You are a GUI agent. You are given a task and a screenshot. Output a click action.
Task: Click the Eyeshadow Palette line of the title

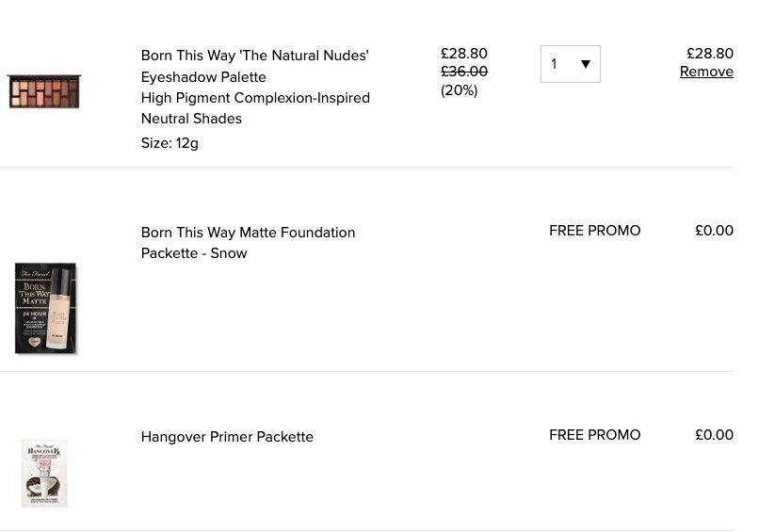[x=203, y=77]
